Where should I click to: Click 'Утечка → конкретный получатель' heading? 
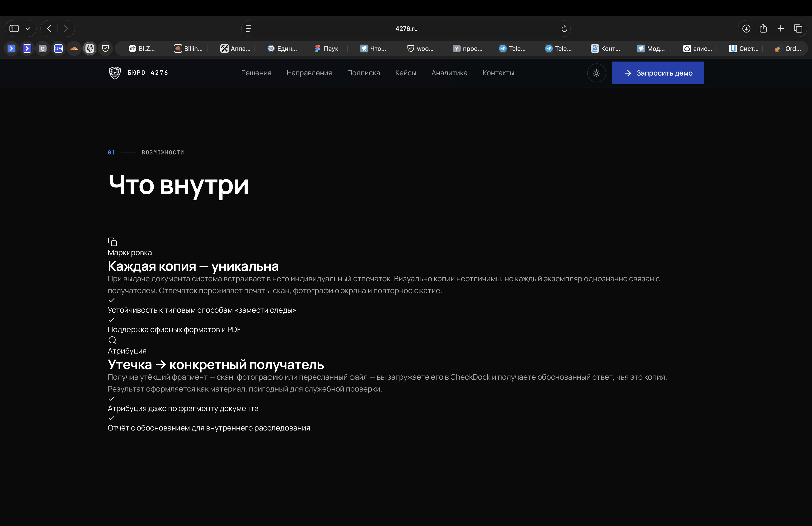(x=216, y=364)
